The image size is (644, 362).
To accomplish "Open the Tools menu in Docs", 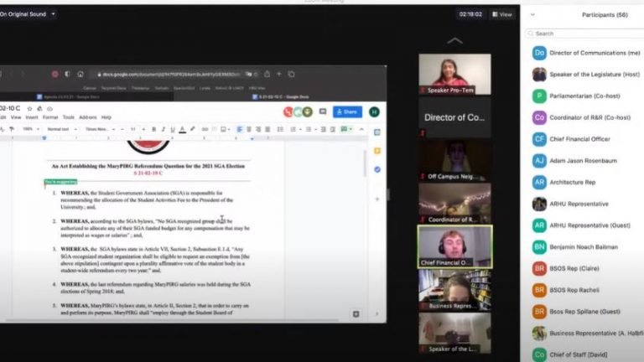I will pos(69,117).
